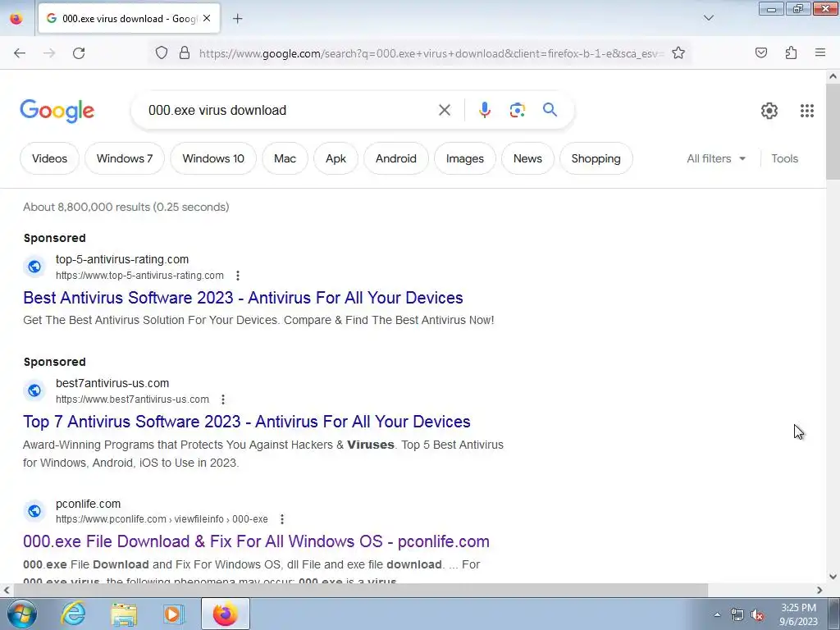Open more options for best7antivirus-us.com ad
The height and width of the screenshot is (630, 840).
(x=223, y=399)
